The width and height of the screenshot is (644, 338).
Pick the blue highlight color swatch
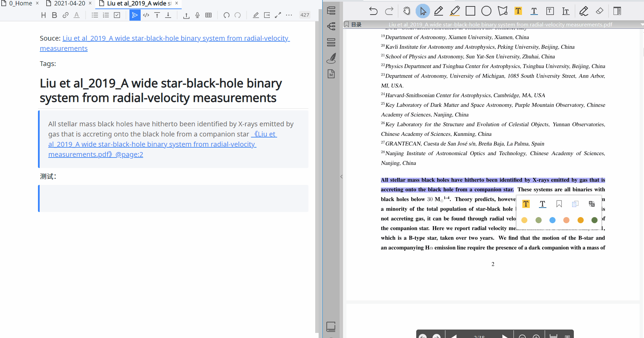click(552, 220)
